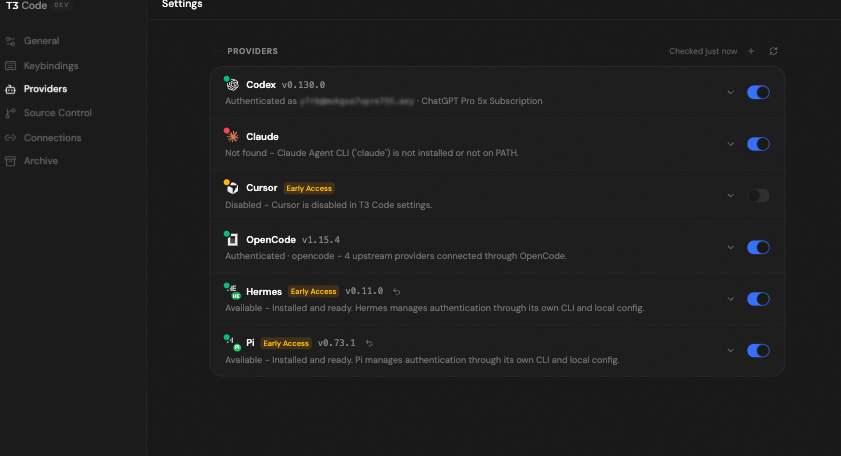Refresh provider status with the reload icon
Image resolution: width=841 pixels, height=456 pixels.
[773, 51]
